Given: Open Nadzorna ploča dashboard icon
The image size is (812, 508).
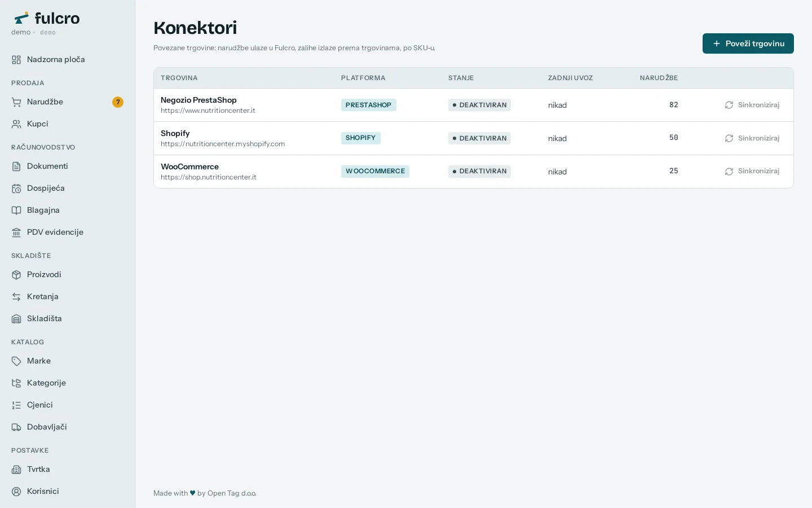Looking at the screenshot, I should (x=16, y=60).
